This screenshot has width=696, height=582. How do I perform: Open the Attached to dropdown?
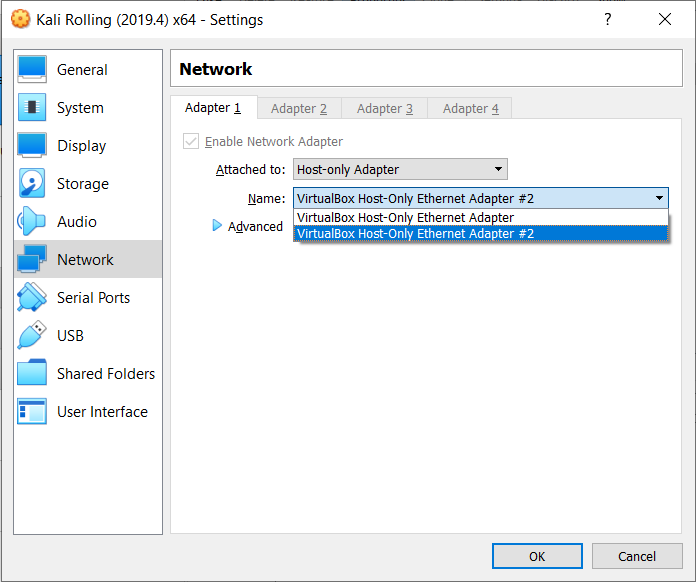pos(400,169)
